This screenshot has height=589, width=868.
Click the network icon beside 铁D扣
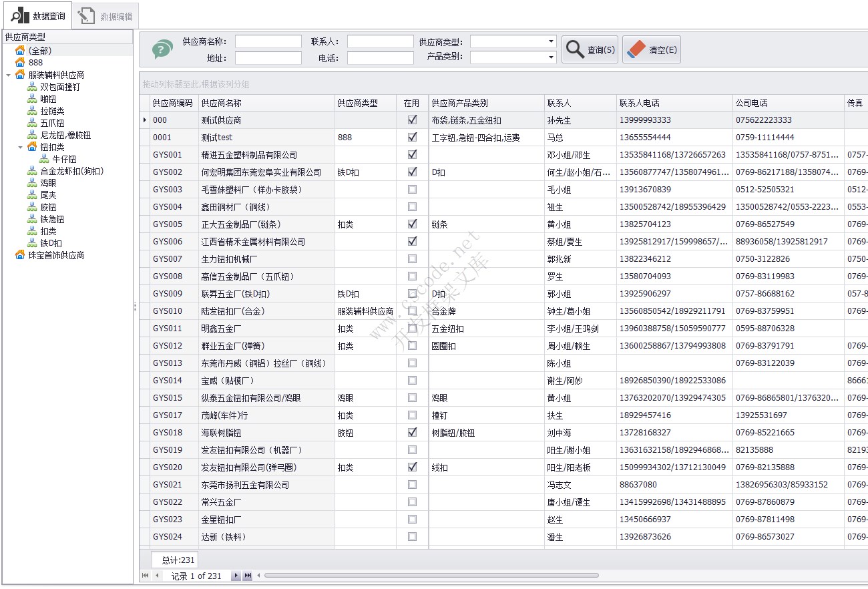coord(32,243)
